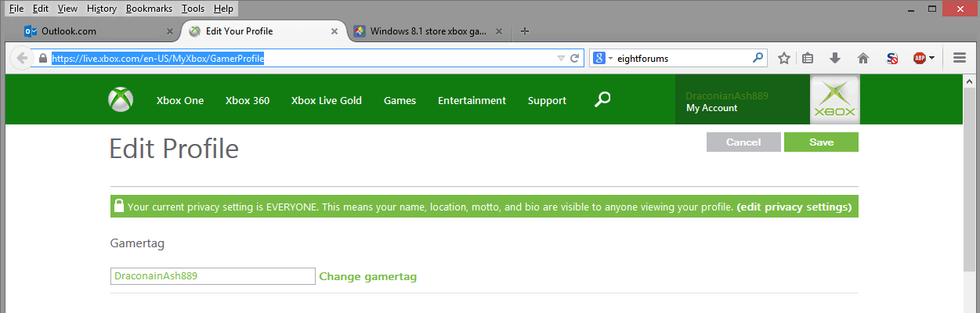The height and width of the screenshot is (313, 980).
Task: Open the bookmarks list icon
Action: click(x=808, y=58)
